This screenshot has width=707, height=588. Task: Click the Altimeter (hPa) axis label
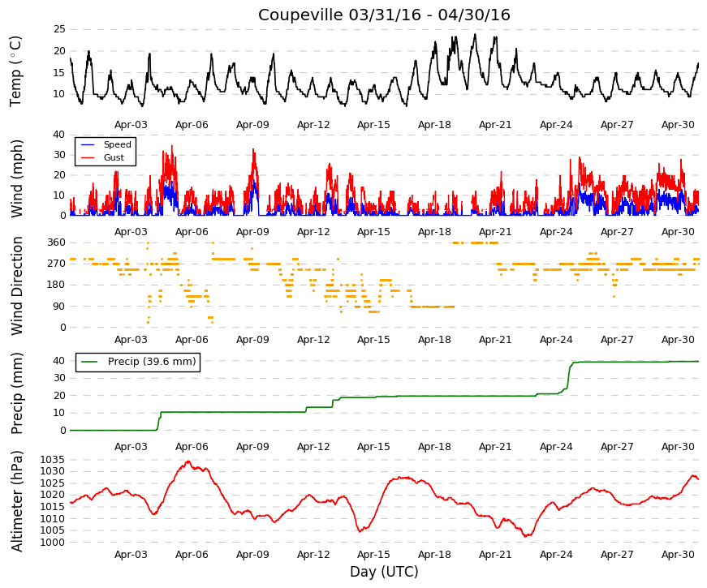(16, 501)
